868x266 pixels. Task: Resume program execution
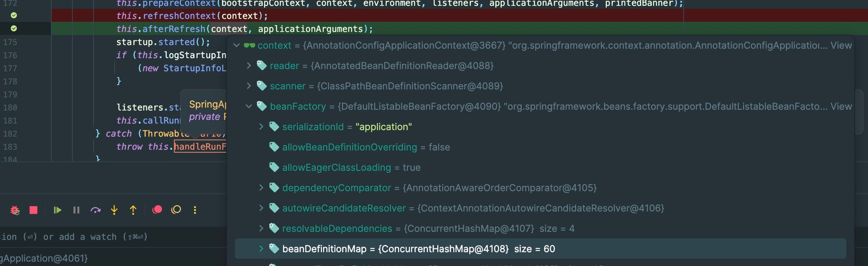coord(57,210)
